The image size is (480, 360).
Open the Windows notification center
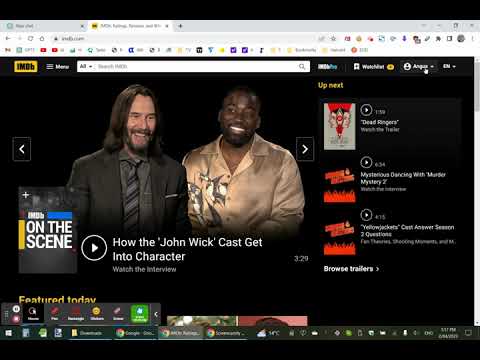pos(468,333)
